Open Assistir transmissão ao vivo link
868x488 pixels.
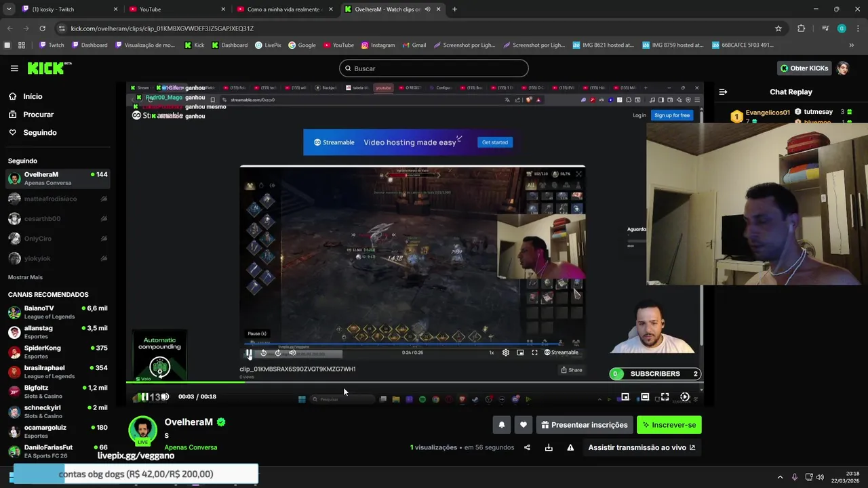[x=642, y=447]
